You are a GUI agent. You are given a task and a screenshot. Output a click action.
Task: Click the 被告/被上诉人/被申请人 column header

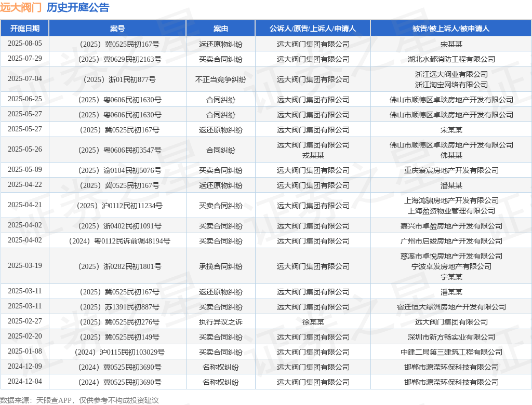pyautogui.click(x=451, y=29)
